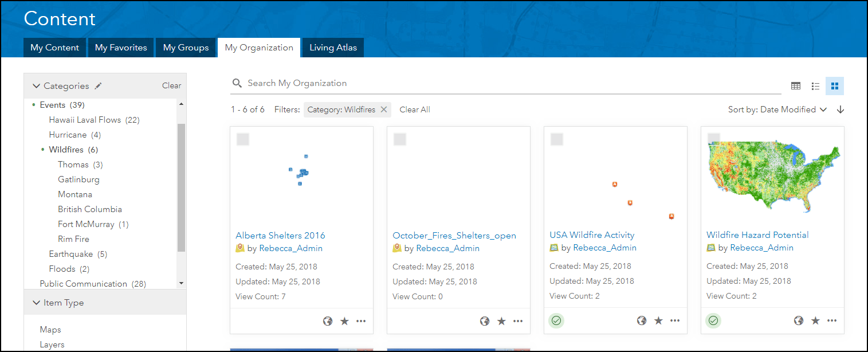The width and height of the screenshot is (868, 352).
Task: Select the grid view icon
Action: point(835,86)
